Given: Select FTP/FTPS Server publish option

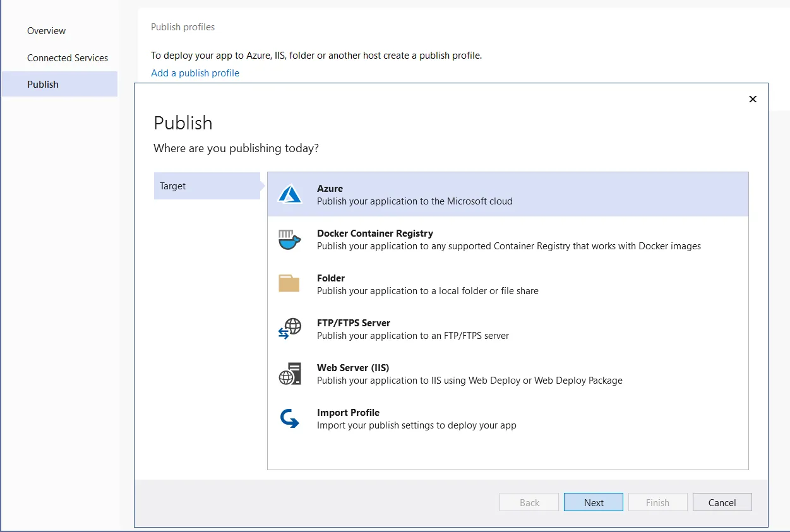Looking at the screenshot, I should pyautogui.click(x=442, y=328).
